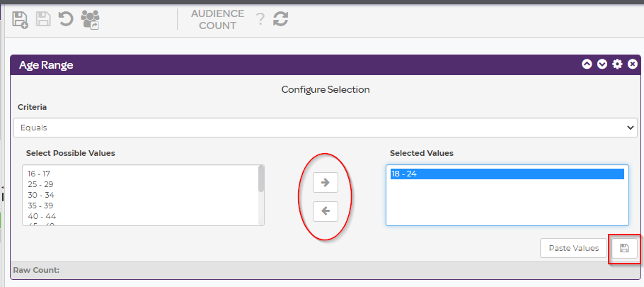The width and height of the screenshot is (644, 287).
Task: Click the Undo arrow icon
Action: pyautogui.click(x=66, y=19)
